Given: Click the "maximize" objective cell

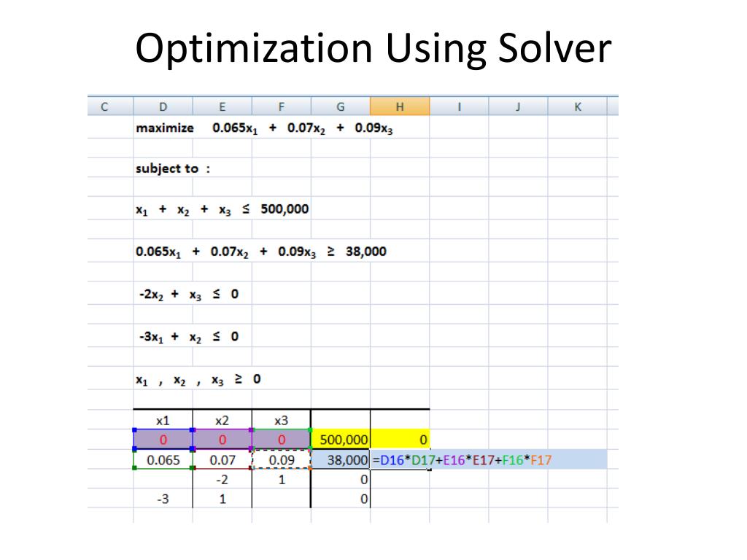Looking at the screenshot, I should tap(165, 128).
